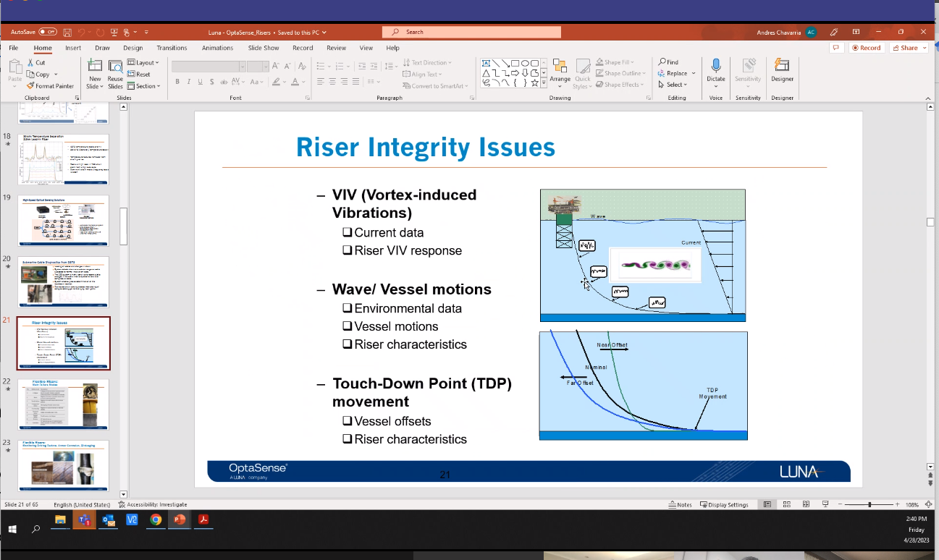
Task: Open the File menu
Action: coord(13,48)
